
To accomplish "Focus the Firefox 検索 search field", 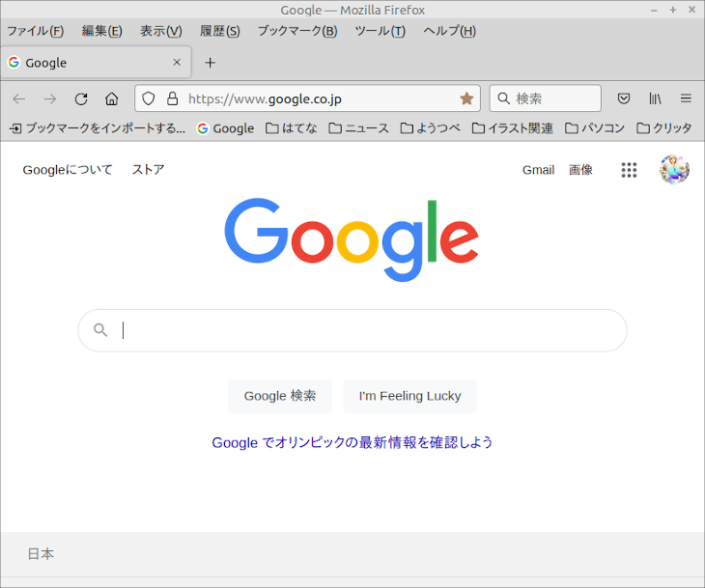I will click(546, 98).
